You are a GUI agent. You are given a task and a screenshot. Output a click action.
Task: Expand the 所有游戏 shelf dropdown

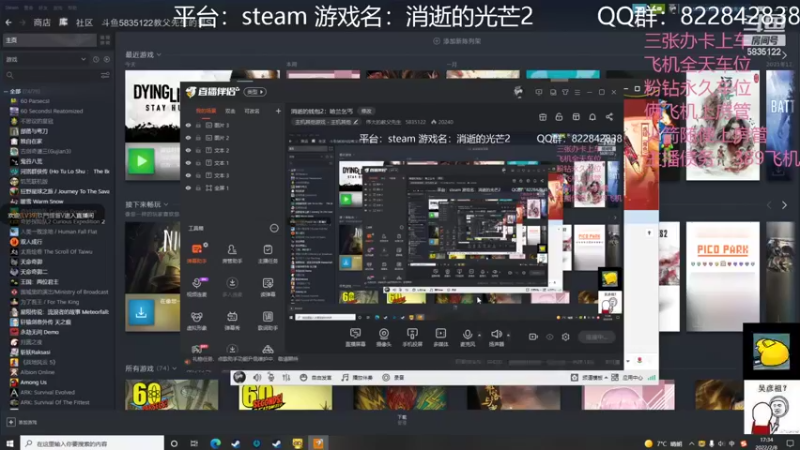tap(174, 368)
